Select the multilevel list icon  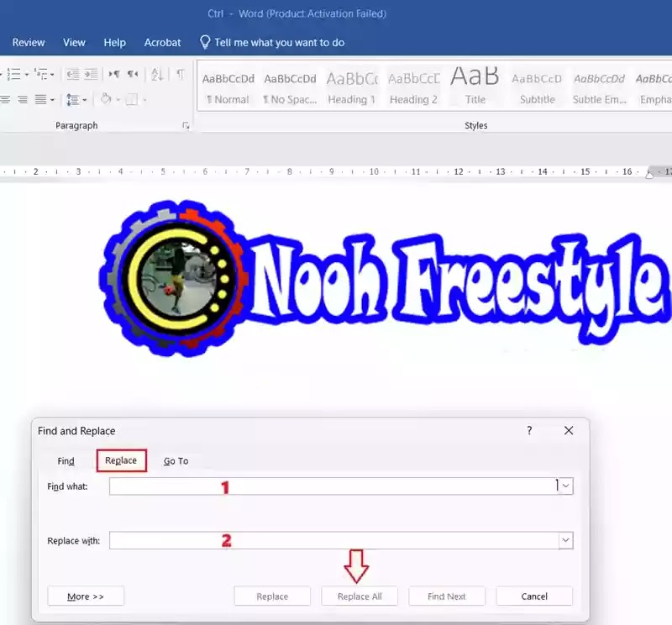pos(41,74)
